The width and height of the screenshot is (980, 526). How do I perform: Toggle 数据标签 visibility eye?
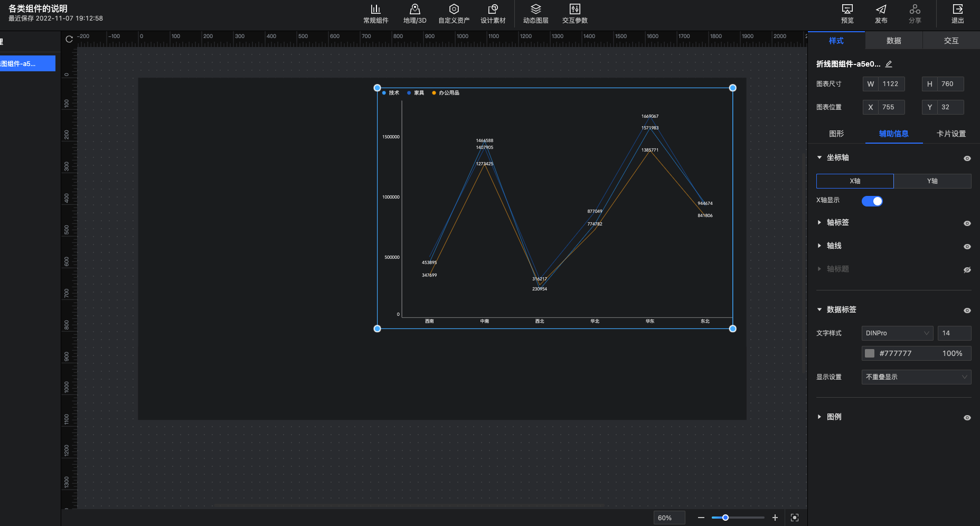[967, 311]
